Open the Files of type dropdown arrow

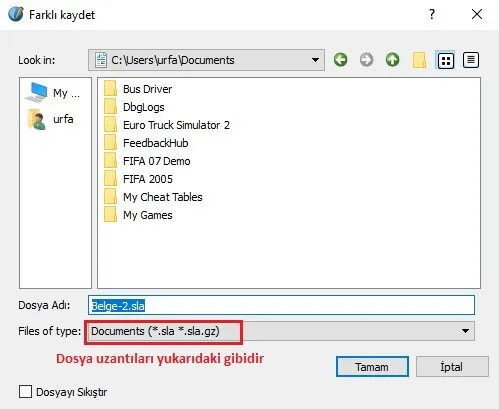[465, 331]
